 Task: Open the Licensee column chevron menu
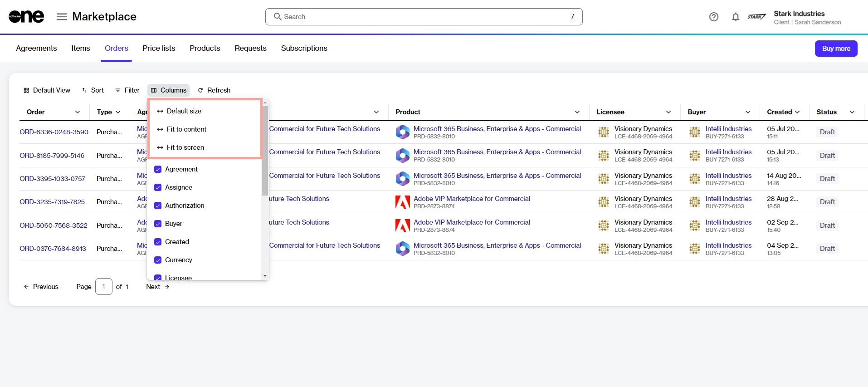(668, 112)
